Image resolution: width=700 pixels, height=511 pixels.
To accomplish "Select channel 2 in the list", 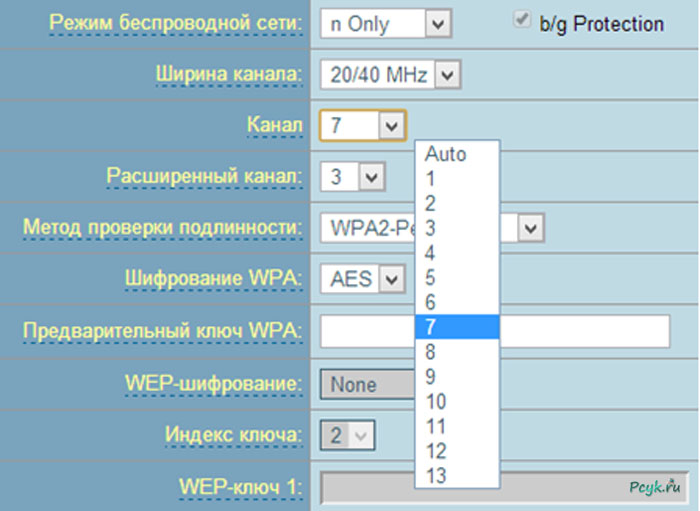I will coord(457,204).
